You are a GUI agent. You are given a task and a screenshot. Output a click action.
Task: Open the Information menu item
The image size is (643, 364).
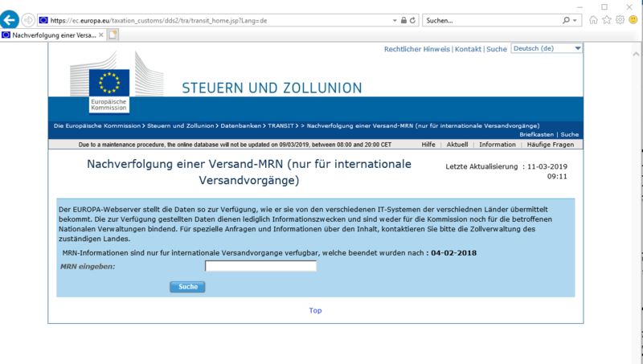pyautogui.click(x=498, y=145)
